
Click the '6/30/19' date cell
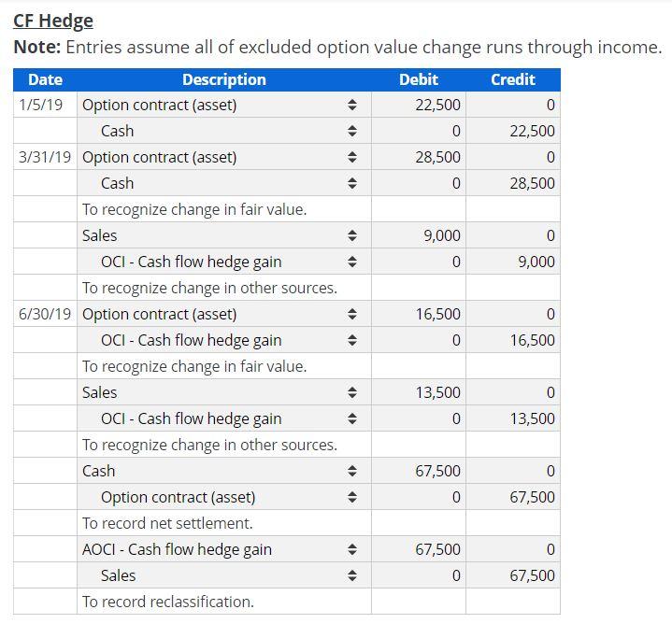45,314
